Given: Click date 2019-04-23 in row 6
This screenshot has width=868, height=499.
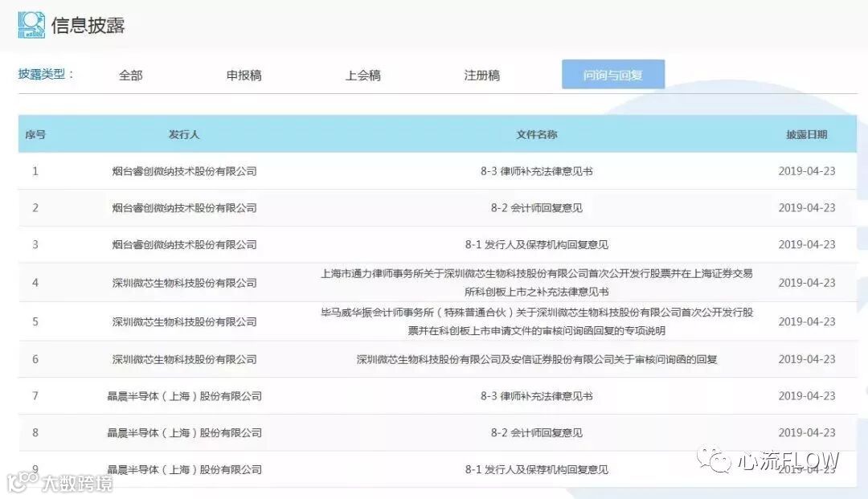Looking at the screenshot, I should 807,360.
